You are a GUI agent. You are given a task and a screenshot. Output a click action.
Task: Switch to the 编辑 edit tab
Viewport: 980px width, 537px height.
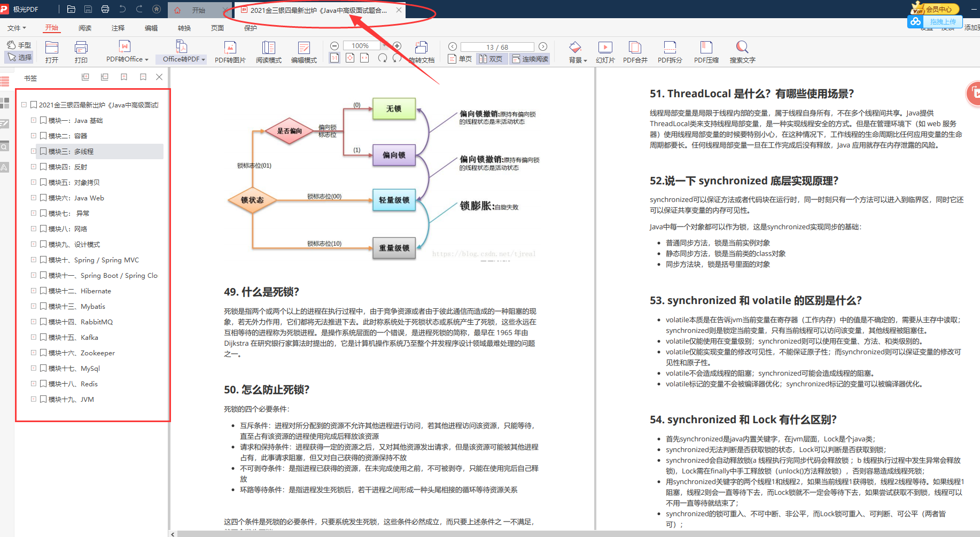[x=151, y=28]
